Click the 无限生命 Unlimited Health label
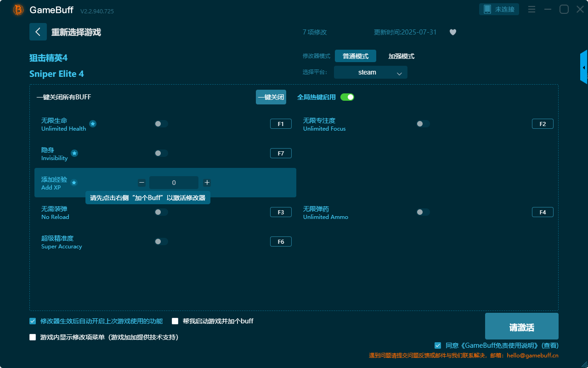 click(x=64, y=124)
